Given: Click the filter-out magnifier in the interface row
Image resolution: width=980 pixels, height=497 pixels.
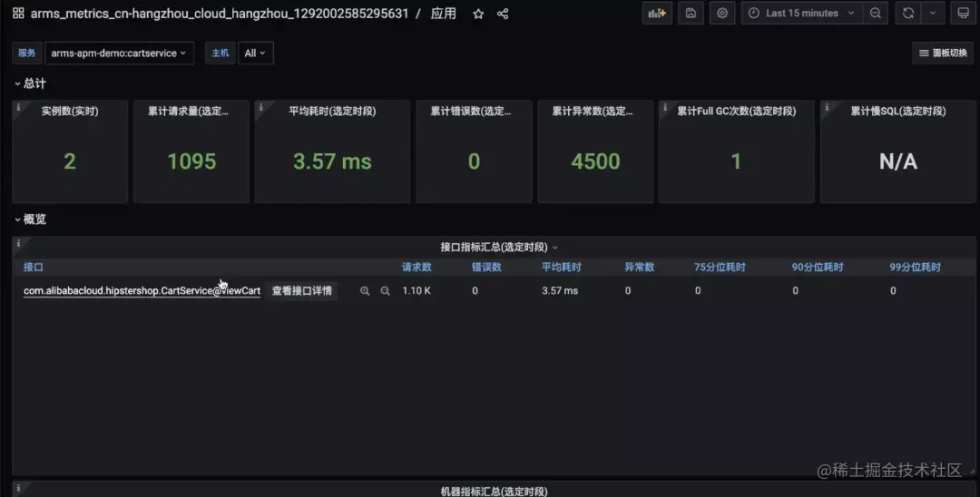Looking at the screenshot, I should point(385,291).
